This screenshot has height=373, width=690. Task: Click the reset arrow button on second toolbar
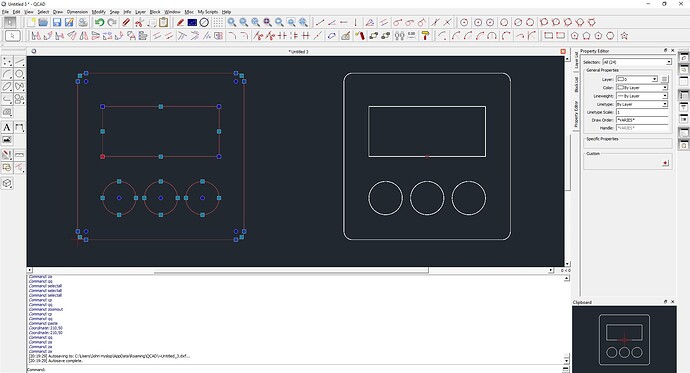click(13, 36)
